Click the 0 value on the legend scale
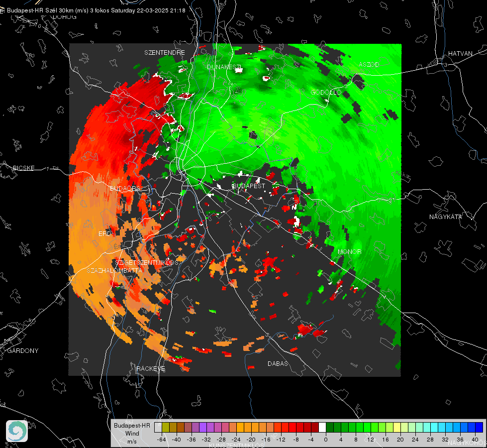Screen dimensions: 487x448 click(x=326, y=440)
